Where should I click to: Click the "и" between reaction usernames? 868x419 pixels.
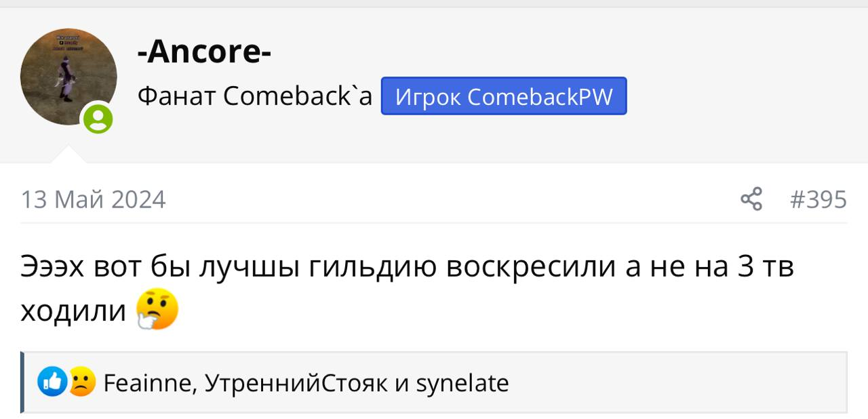click(401, 384)
